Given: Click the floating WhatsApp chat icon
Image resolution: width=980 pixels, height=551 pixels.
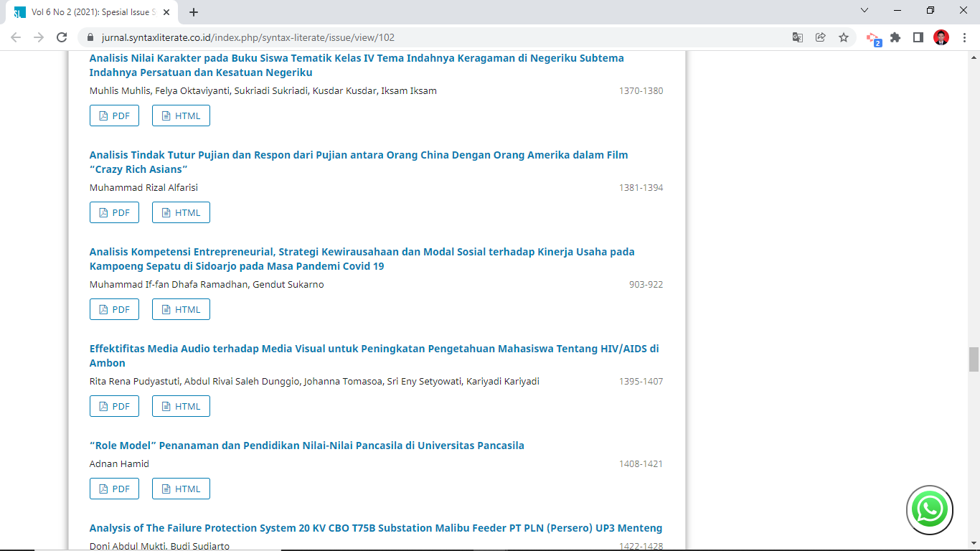Looking at the screenshot, I should click(930, 510).
